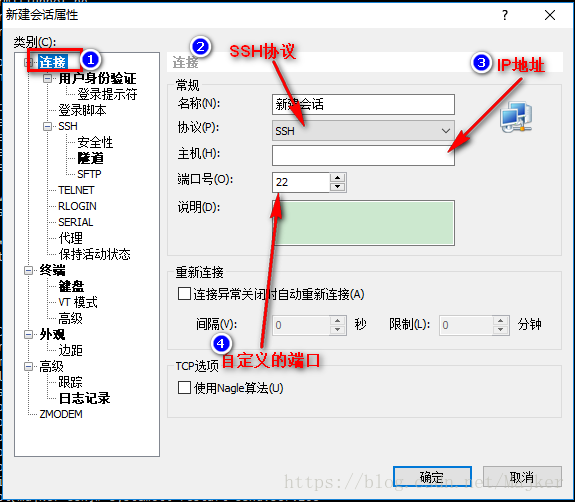
Task: Select 键盘 under 终端
Action: tap(71, 286)
